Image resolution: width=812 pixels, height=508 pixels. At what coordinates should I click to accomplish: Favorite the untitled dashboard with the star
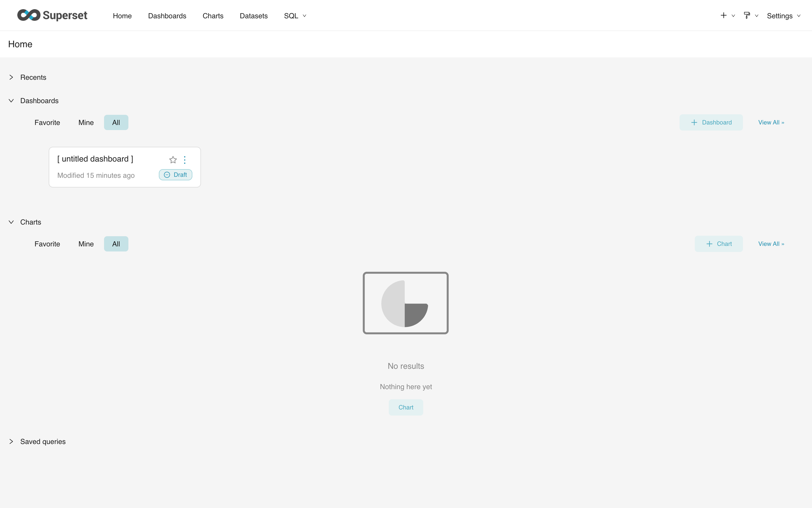[x=173, y=160]
